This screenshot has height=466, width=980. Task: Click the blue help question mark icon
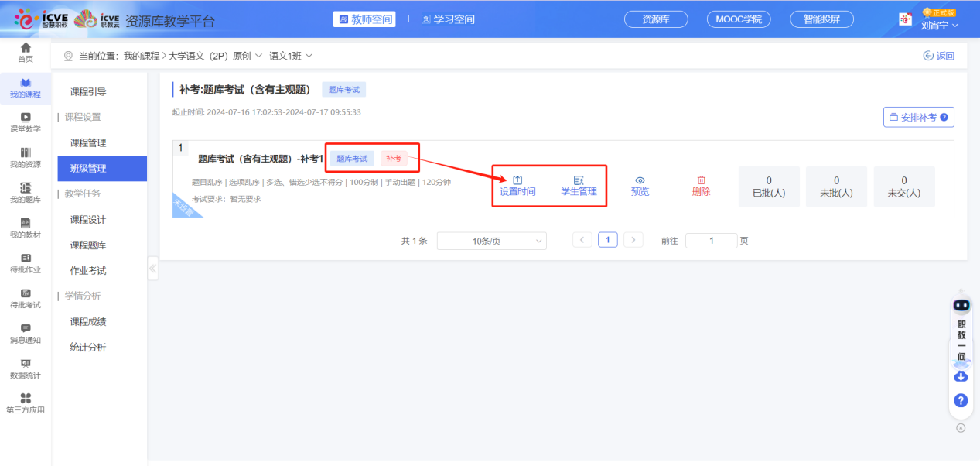961,400
